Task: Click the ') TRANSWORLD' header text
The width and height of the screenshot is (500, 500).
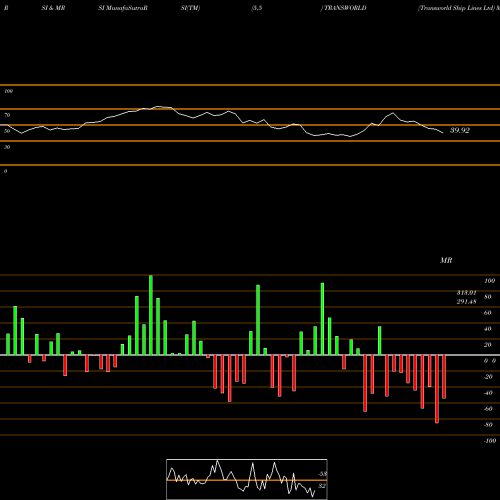Action: [x=343, y=8]
